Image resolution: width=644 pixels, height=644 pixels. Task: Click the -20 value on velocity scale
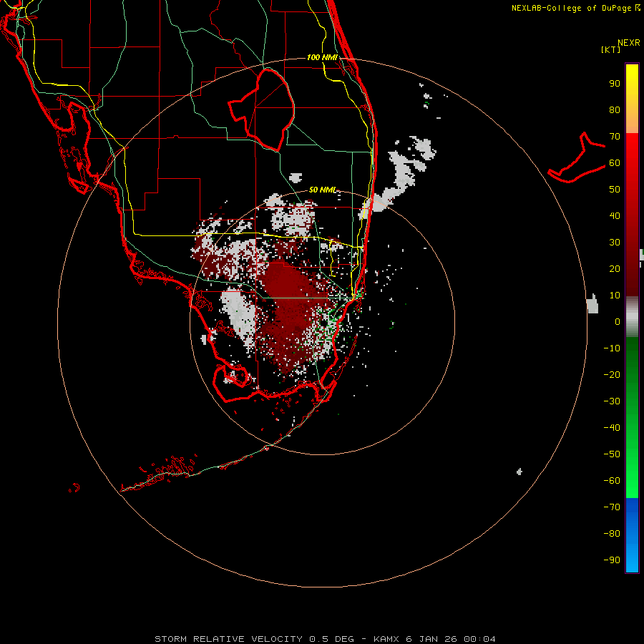pyautogui.click(x=612, y=375)
